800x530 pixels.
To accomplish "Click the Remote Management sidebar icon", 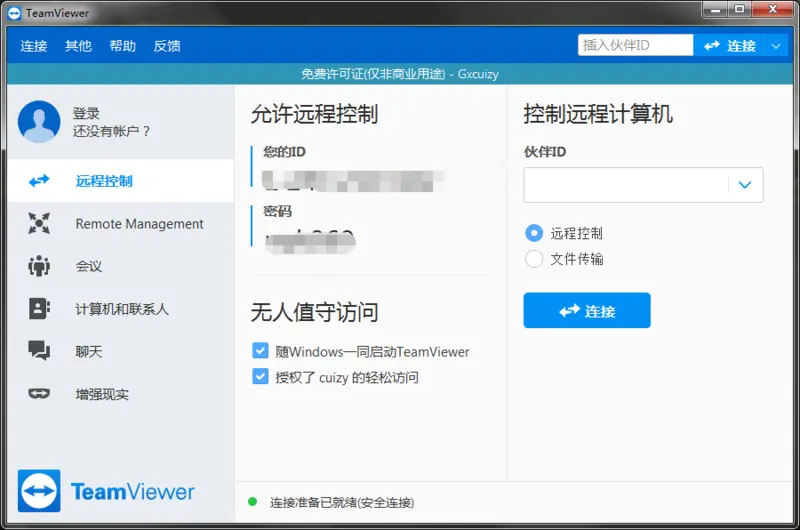I will pos(39,223).
